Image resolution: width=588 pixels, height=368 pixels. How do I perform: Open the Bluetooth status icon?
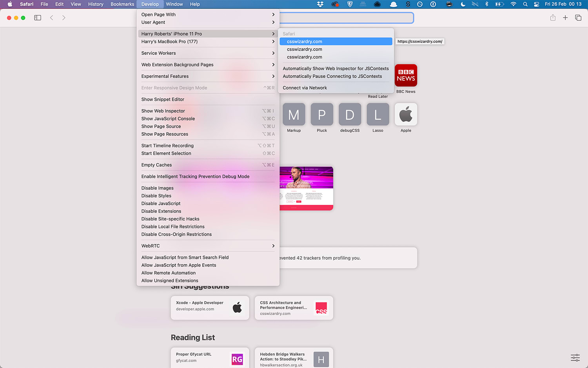pos(486,4)
